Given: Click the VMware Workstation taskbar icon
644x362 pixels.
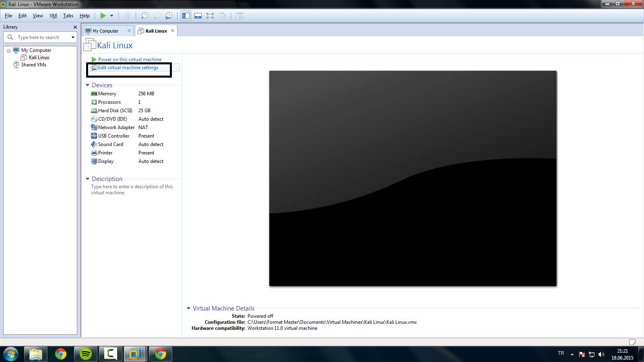Looking at the screenshot, I should click(134, 354).
